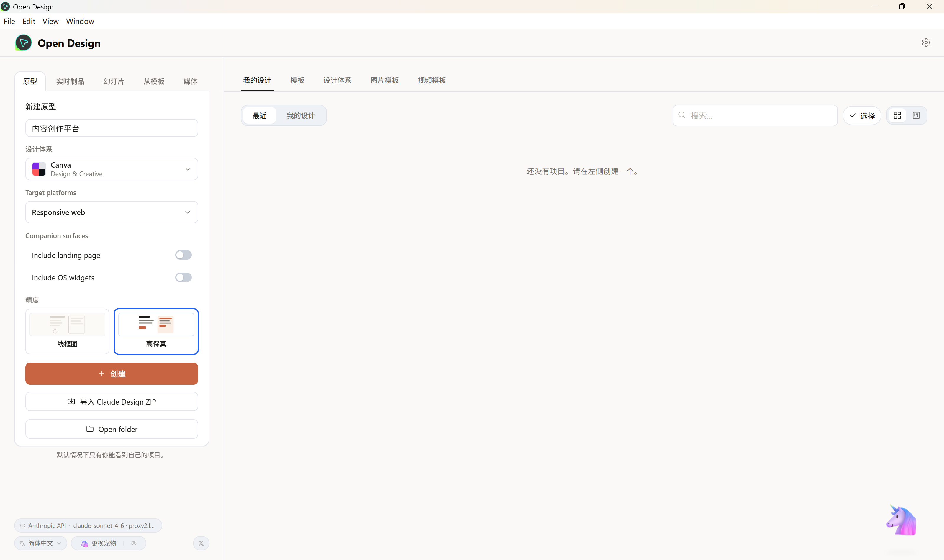Open the 简体中文 language selector
The image size is (944, 560).
[41, 543]
